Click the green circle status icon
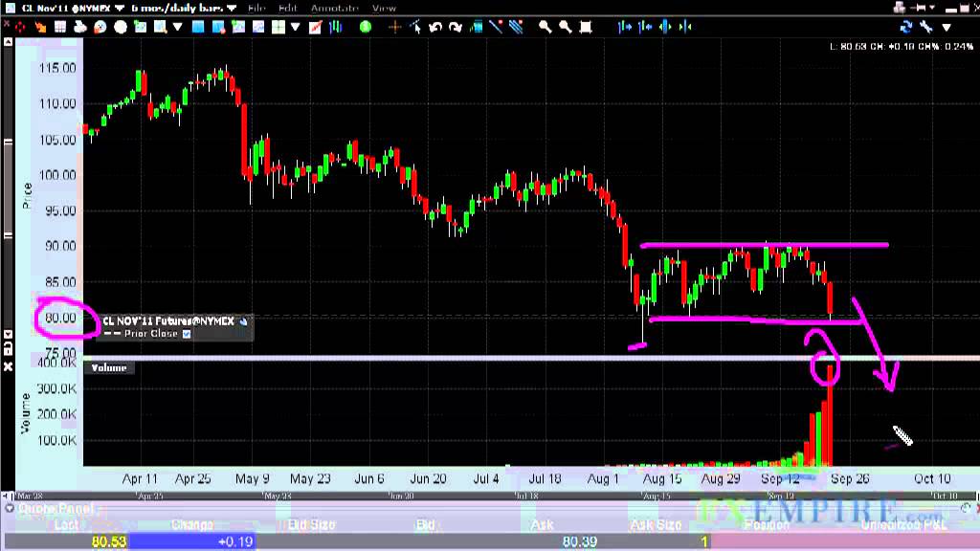The height and width of the screenshot is (551, 980). pyautogui.click(x=366, y=27)
